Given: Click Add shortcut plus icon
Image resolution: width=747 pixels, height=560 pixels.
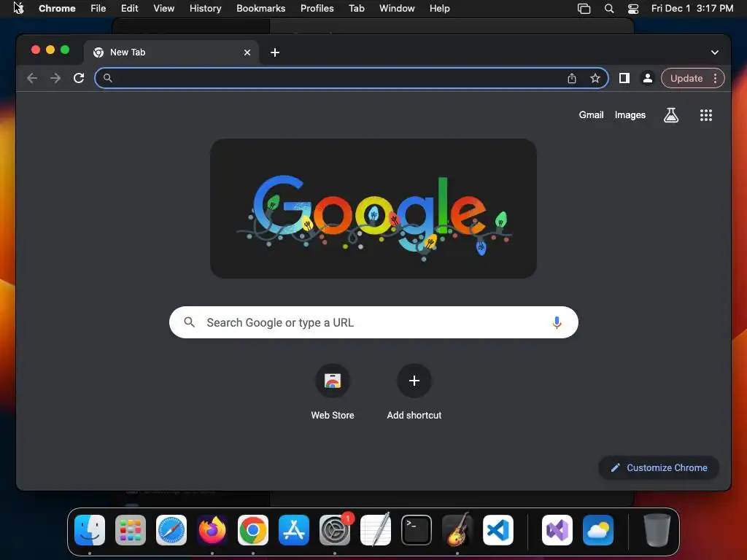Looking at the screenshot, I should 414,381.
